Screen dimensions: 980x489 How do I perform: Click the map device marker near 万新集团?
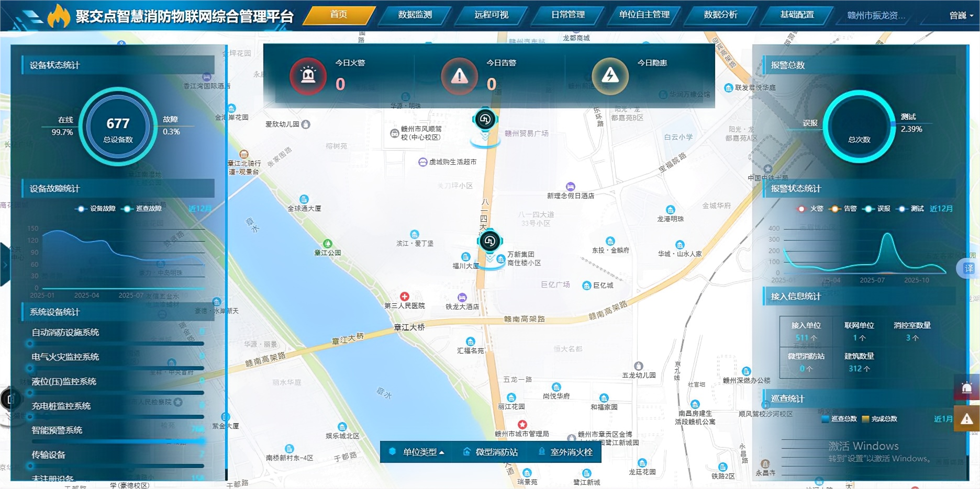click(489, 241)
